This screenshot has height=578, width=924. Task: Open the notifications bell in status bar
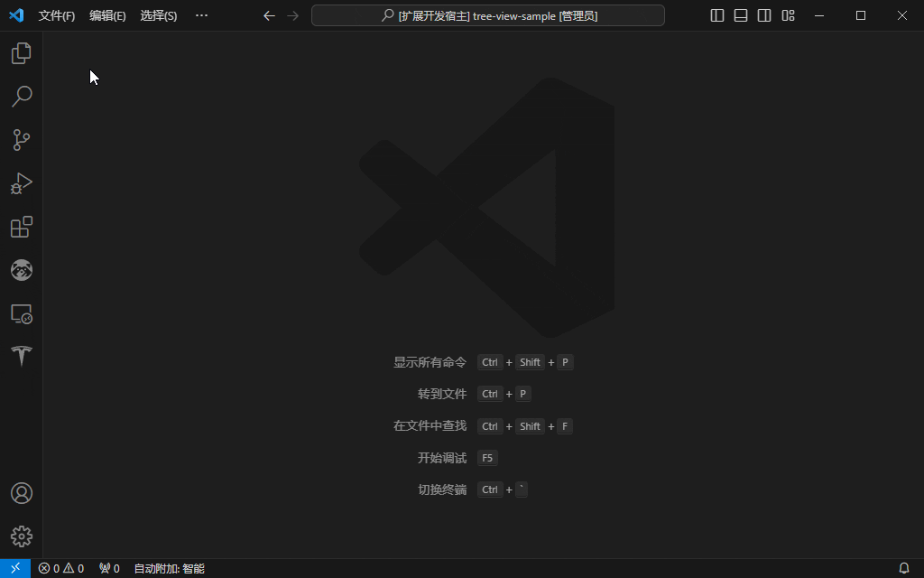(903, 568)
